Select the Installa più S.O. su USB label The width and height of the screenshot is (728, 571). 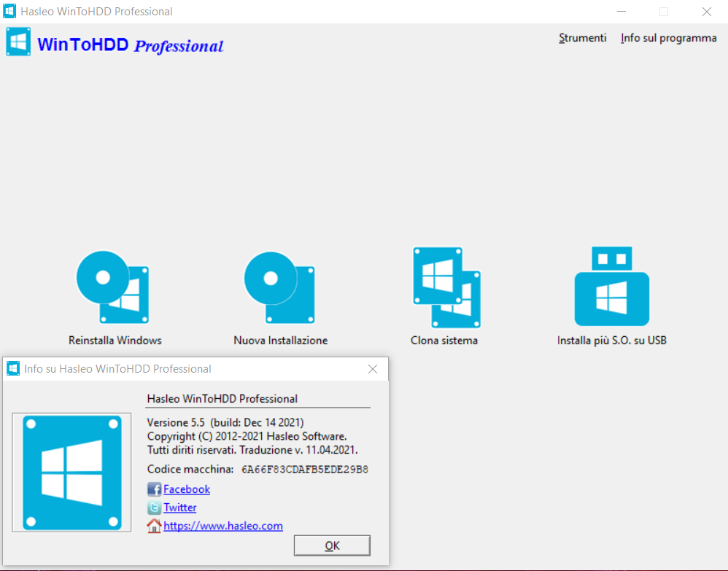611,341
